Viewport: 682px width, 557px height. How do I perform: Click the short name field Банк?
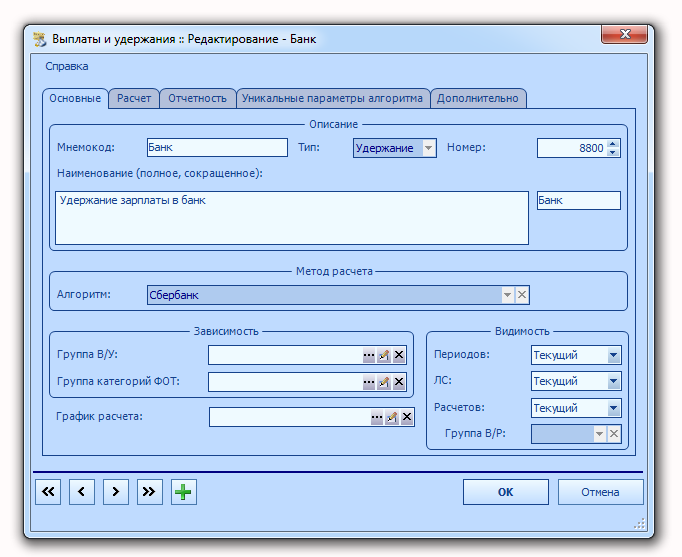click(578, 200)
